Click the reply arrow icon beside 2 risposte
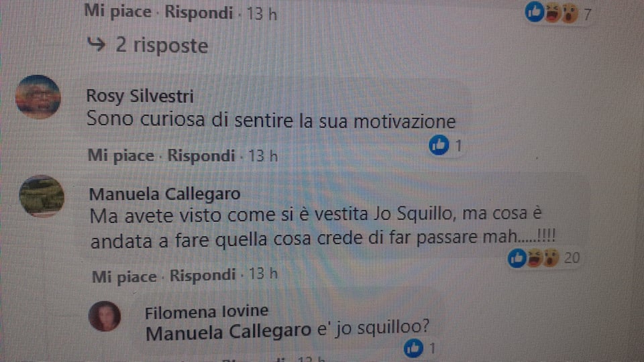Viewport: 644px width, 362px height. 97,44
